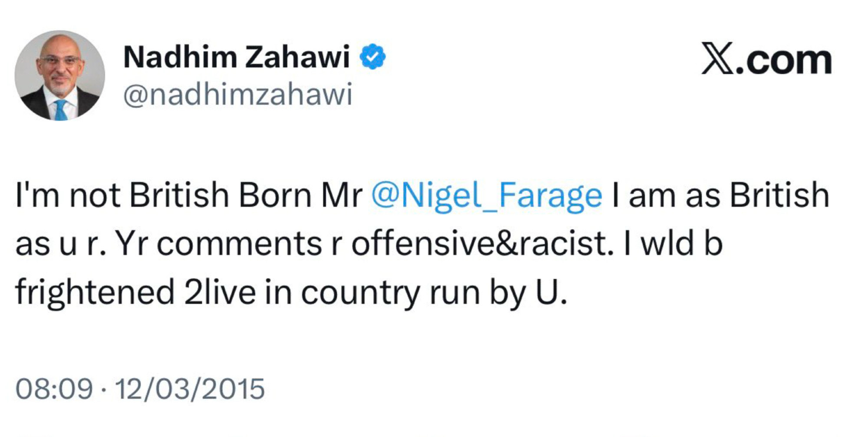The image size is (868, 437).
Task: Click the blue tie in avatar photo
Action: 61,110
